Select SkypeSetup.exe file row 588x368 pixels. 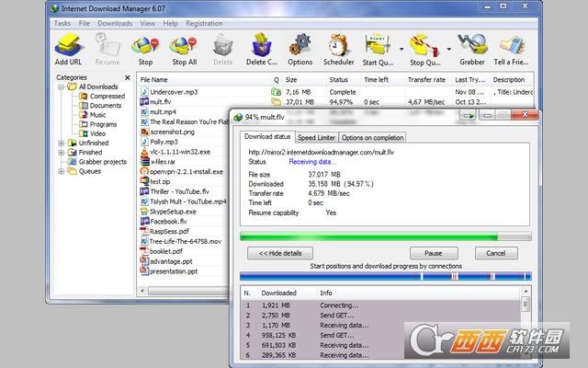(173, 212)
